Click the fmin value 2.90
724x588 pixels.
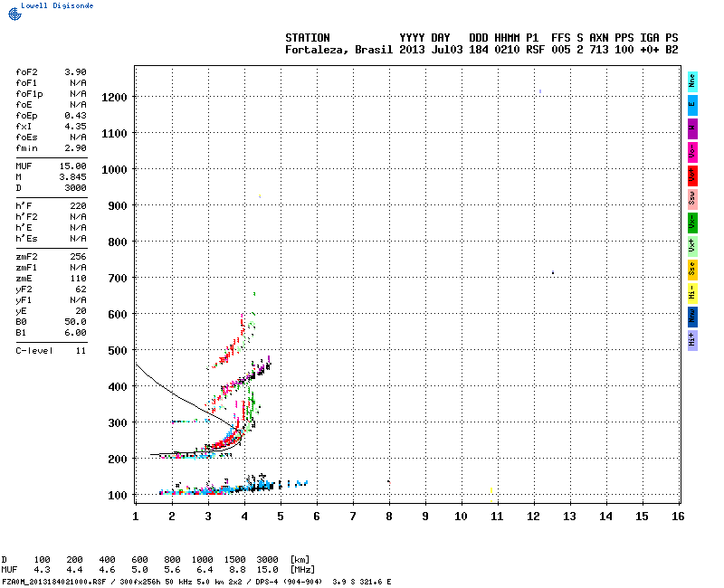(75, 148)
